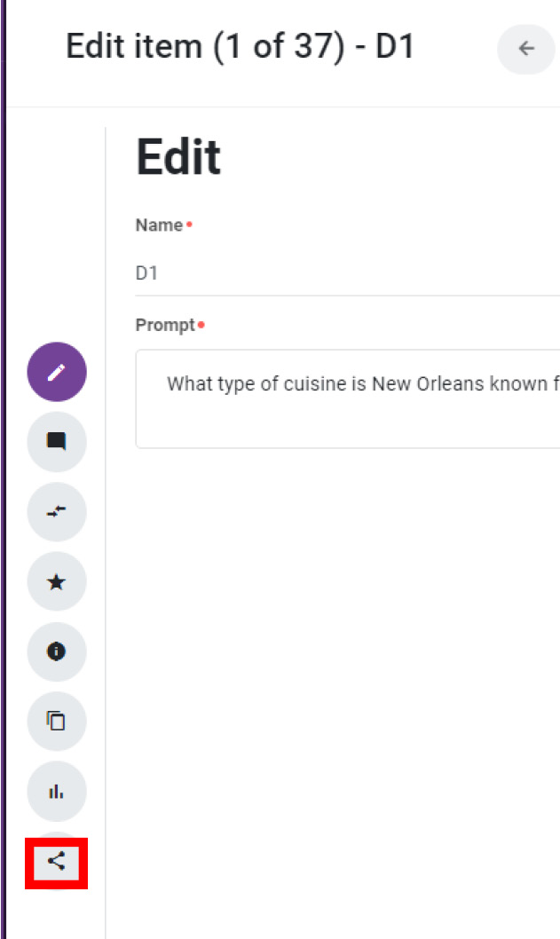Click the title 'Edit item (1 of 37) - D1'
The image size is (560, 939).
(x=240, y=47)
